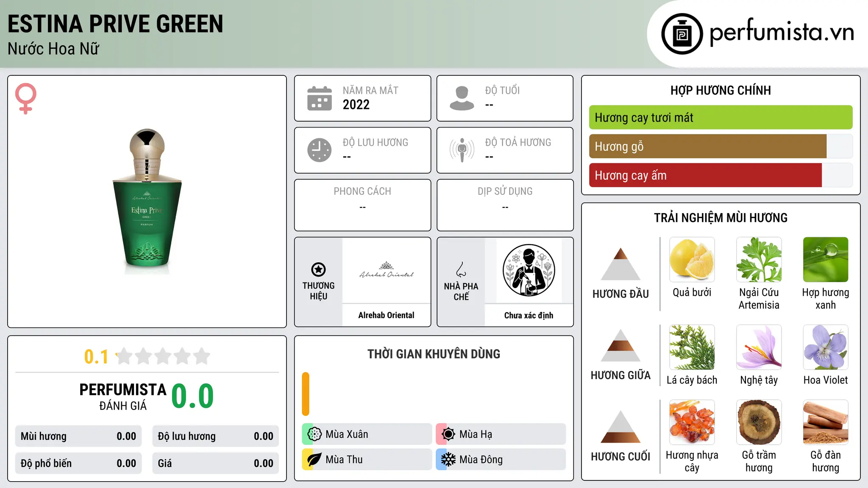
Task: Click the flower icon for Mùa Xuân
Action: [314, 434]
